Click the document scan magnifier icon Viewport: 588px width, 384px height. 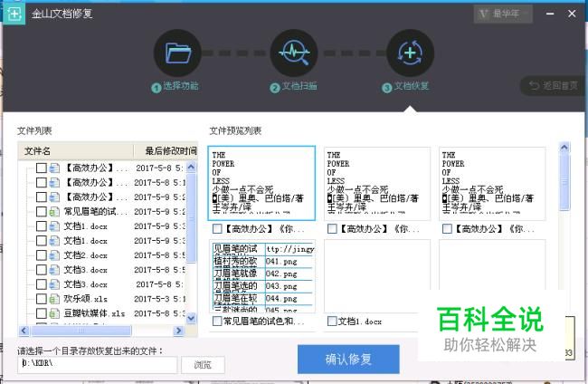tap(294, 53)
